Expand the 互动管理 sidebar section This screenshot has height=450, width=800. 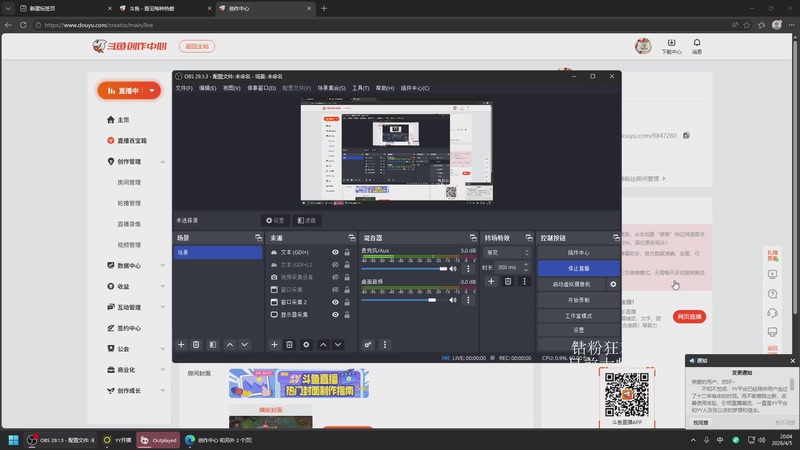163,307
